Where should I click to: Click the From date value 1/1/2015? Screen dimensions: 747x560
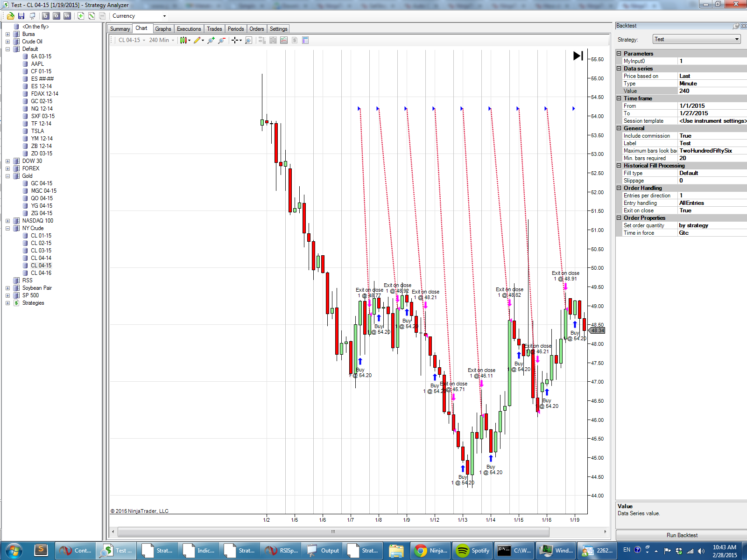pyautogui.click(x=712, y=106)
